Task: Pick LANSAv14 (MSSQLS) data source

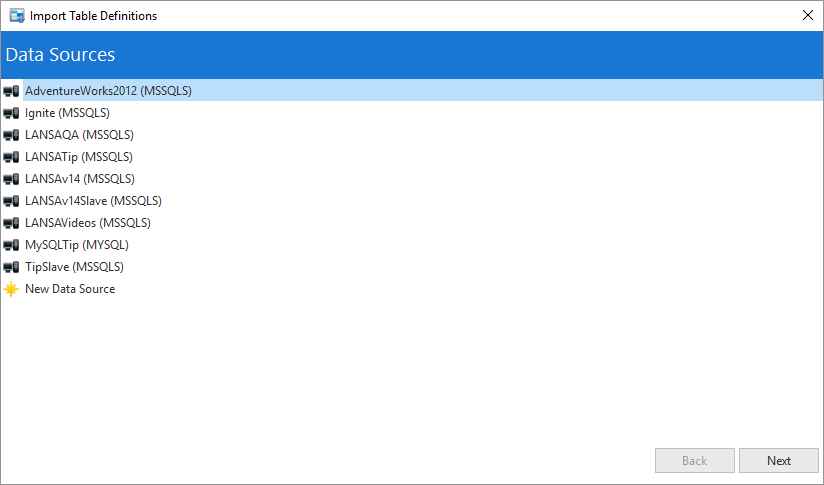Action: [x=80, y=179]
